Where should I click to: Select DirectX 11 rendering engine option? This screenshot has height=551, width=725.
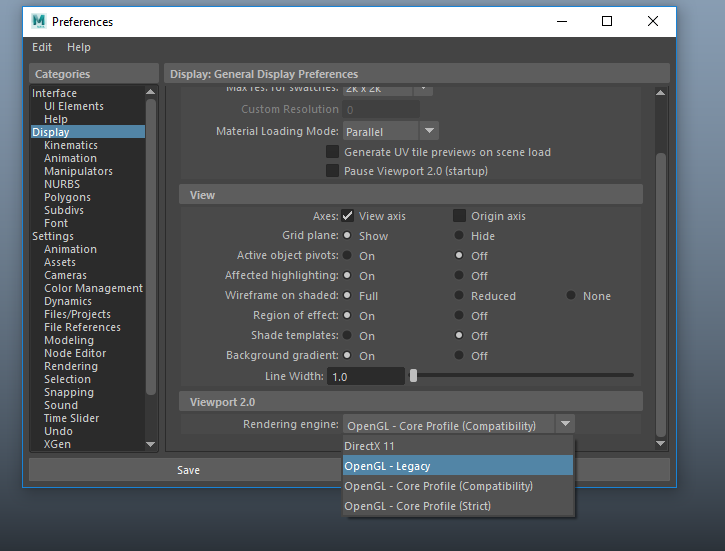(x=458, y=446)
